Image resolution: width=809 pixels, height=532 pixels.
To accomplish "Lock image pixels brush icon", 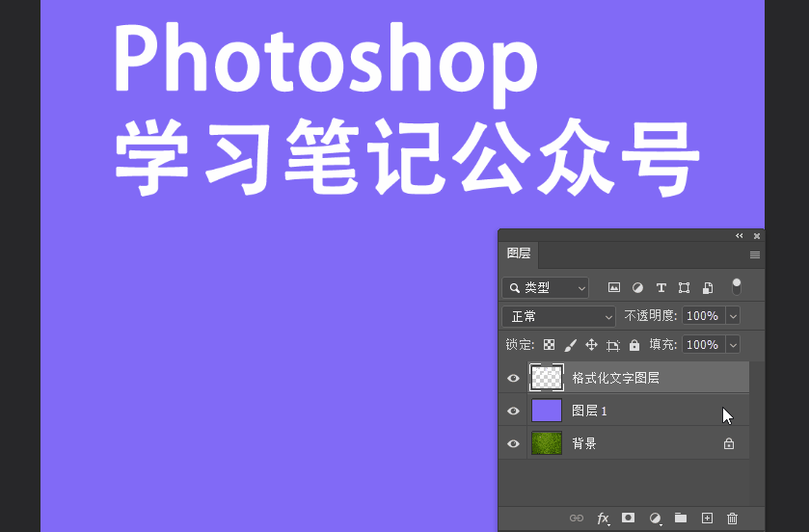I will click(570, 345).
